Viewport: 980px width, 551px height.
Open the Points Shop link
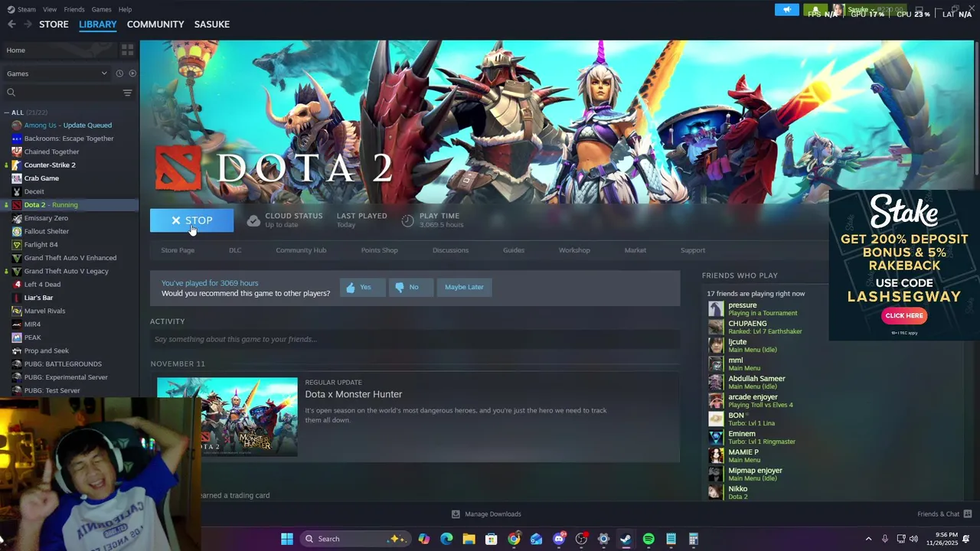379,250
